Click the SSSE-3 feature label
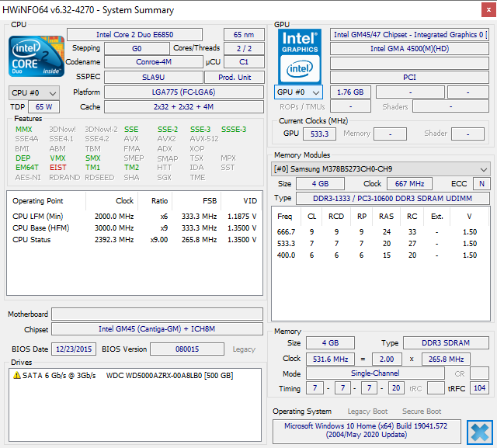 [234, 129]
